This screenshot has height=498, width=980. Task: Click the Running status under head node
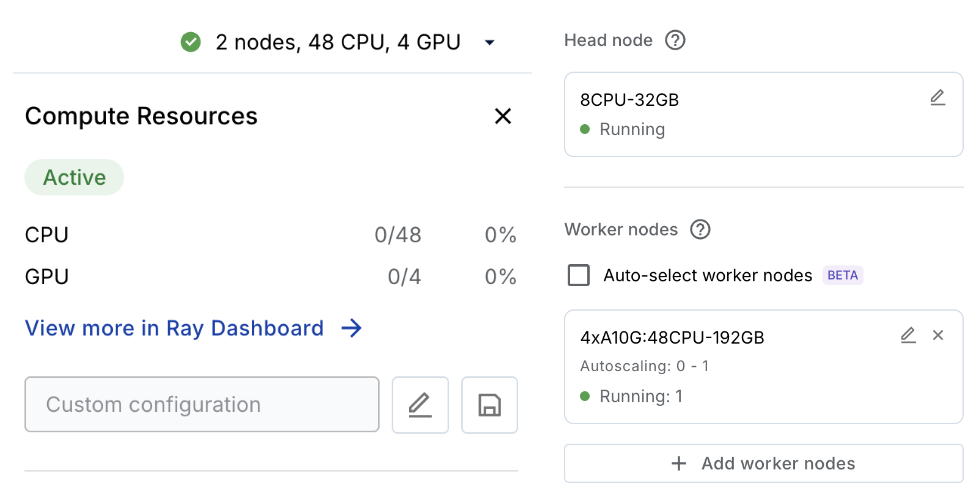coord(632,129)
